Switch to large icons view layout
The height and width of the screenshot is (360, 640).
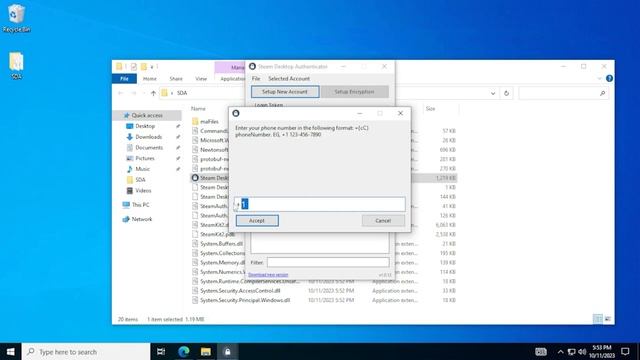(x=607, y=319)
